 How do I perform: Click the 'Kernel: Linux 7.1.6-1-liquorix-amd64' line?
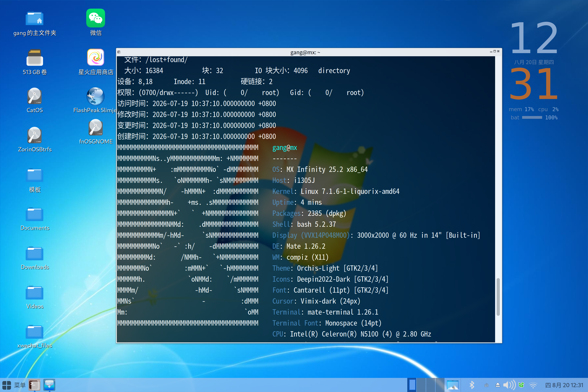[x=336, y=191]
